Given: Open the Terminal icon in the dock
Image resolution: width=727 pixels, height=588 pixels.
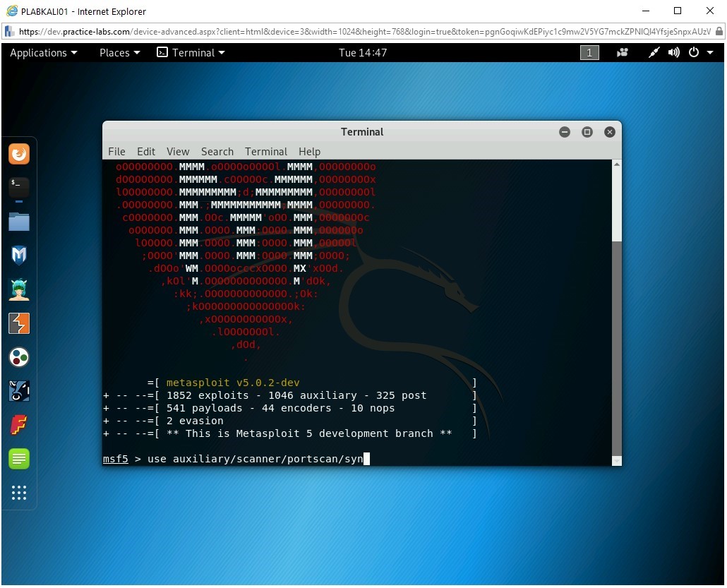Looking at the screenshot, I should click(19, 187).
